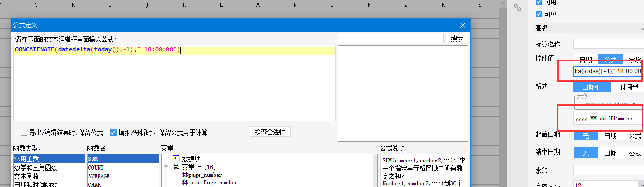644x187 pixels.
Task: Click the 变量 variables node icon
Action: (x=176, y=167)
